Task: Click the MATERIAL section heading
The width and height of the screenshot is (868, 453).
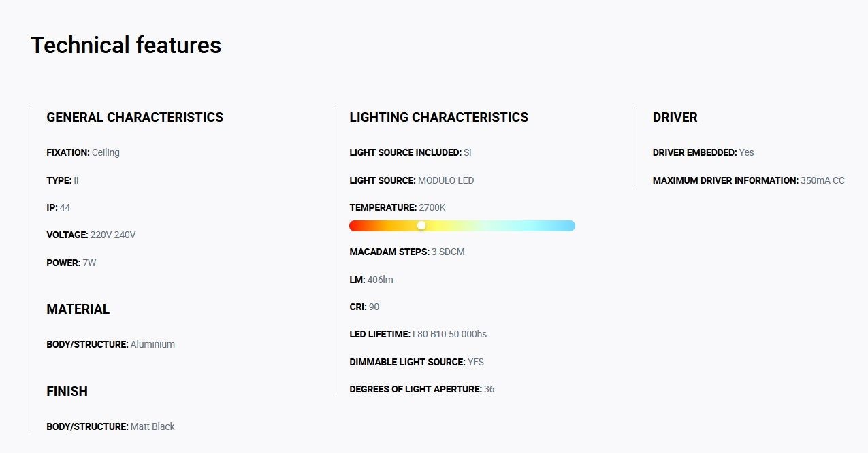Action: point(78,309)
